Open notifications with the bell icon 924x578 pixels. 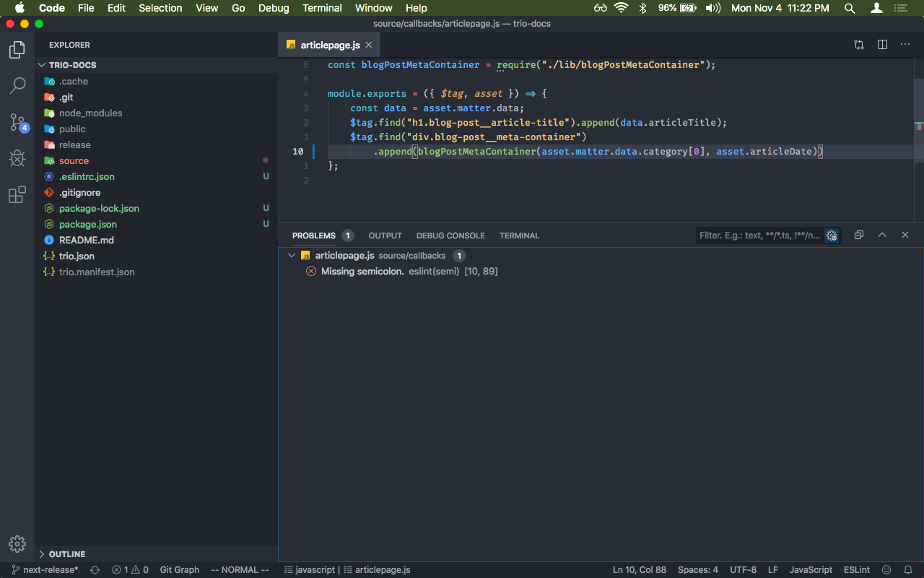[908, 570]
